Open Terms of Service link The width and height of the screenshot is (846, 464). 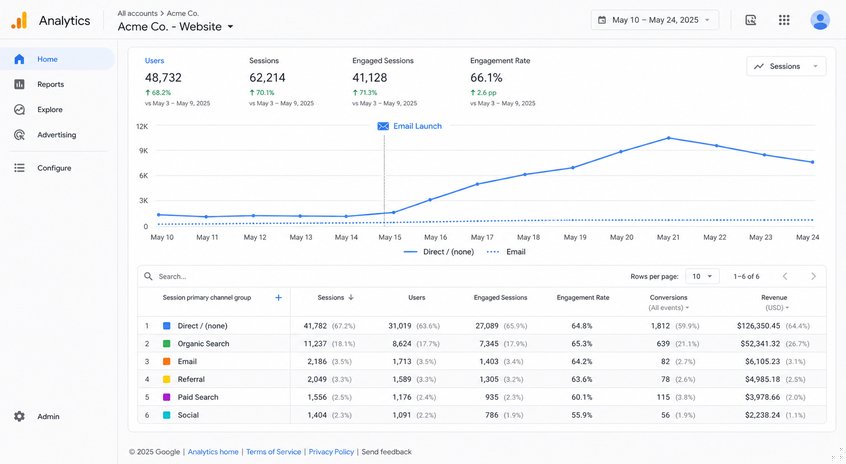(x=274, y=452)
